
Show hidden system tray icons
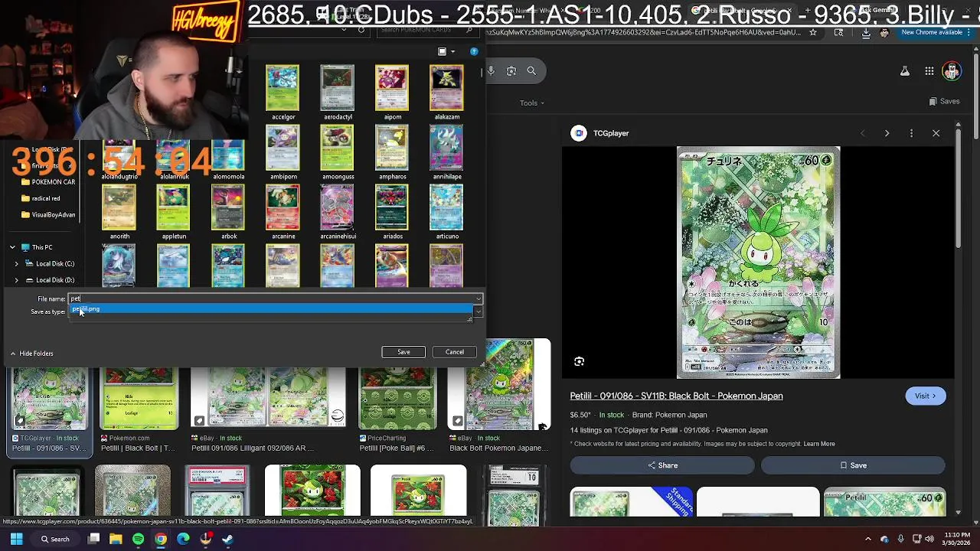[x=867, y=539]
